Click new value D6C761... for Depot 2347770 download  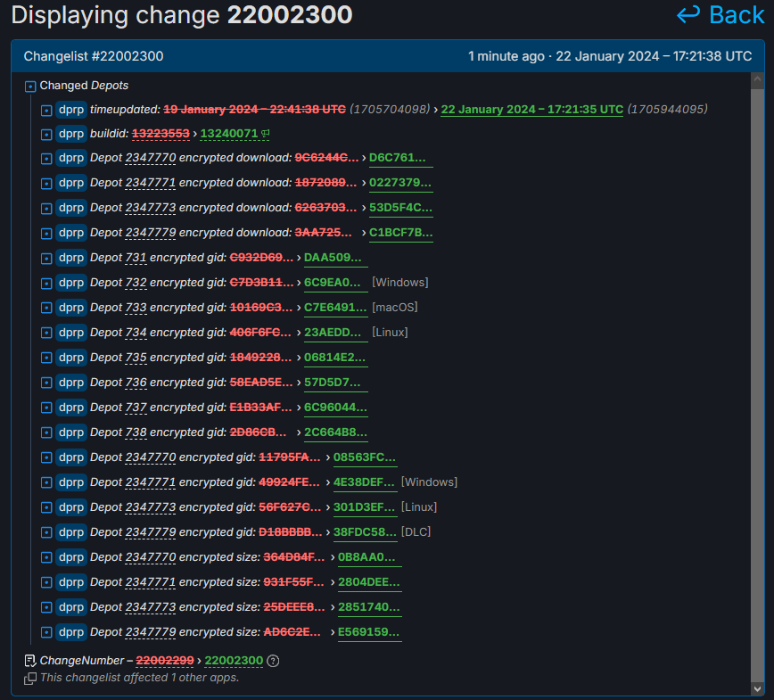point(401,158)
